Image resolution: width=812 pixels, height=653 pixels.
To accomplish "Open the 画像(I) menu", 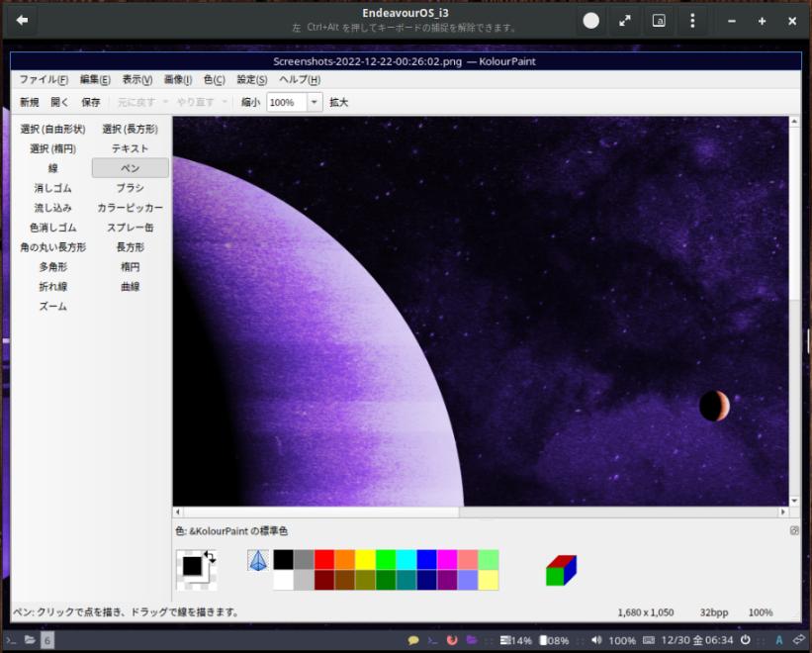I will [x=178, y=80].
